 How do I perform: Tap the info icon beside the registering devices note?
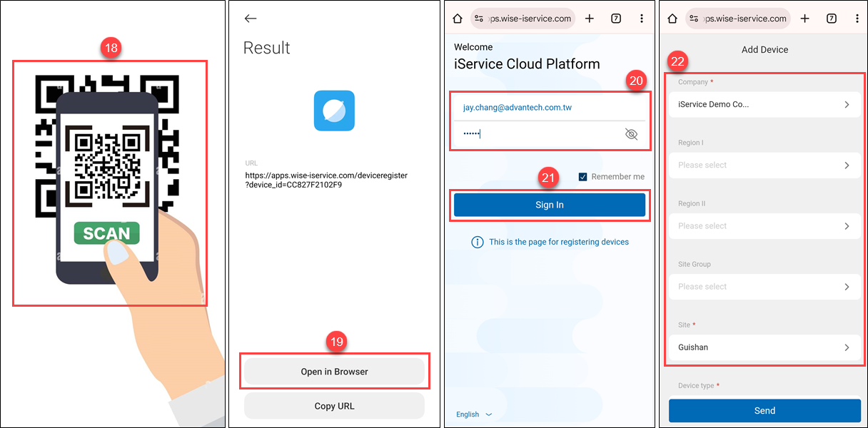pos(478,243)
